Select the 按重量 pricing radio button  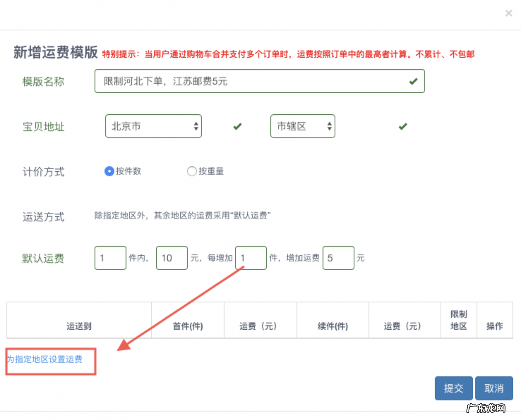192,172
